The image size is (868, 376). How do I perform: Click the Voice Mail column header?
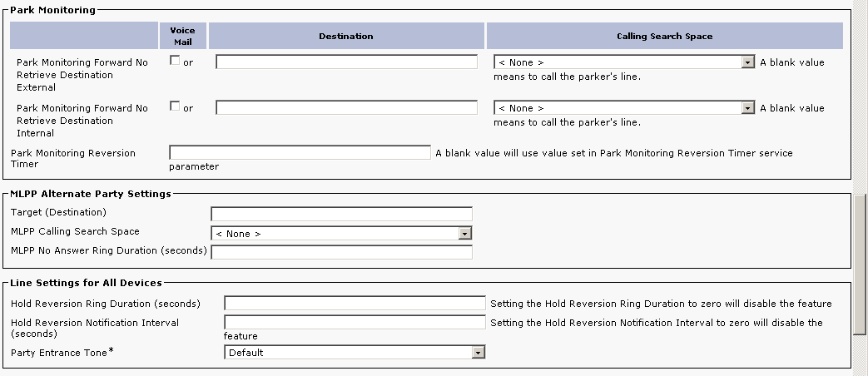(182, 36)
